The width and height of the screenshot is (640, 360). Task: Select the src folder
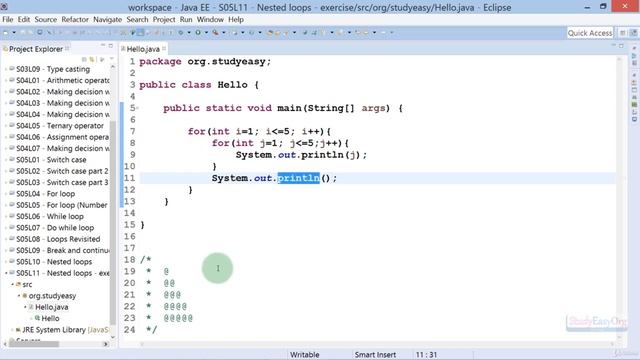[x=27, y=284]
